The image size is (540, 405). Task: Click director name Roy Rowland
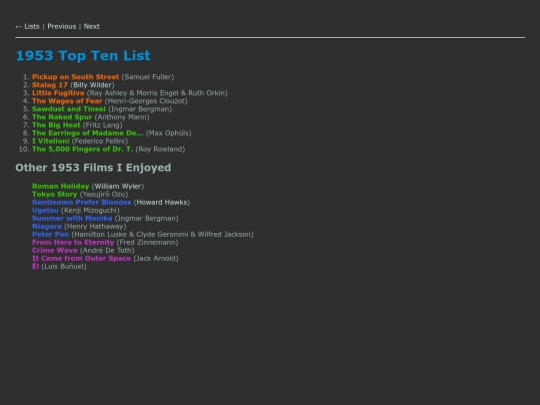[x=160, y=149]
